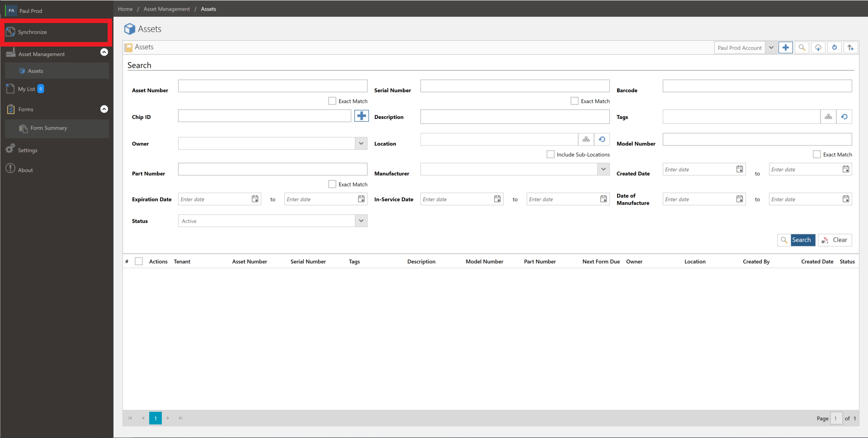Enable Exact Match under Part Number
Screen dimensions: 868x438
coord(332,184)
